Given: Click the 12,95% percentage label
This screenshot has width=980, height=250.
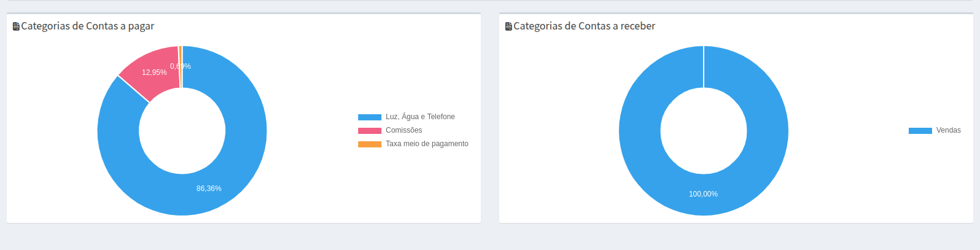Looking at the screenshot, I should (x=154, y=72).
